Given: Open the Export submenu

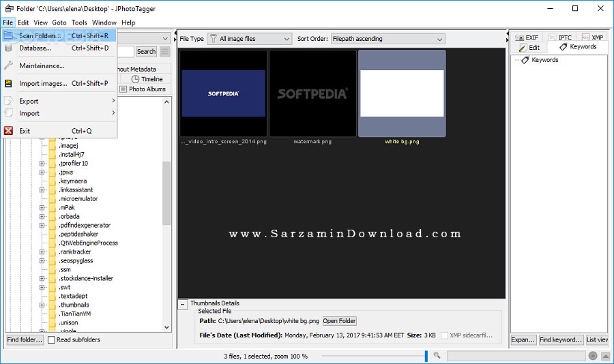Looking at the screenshot, I should tap(59, 101).
